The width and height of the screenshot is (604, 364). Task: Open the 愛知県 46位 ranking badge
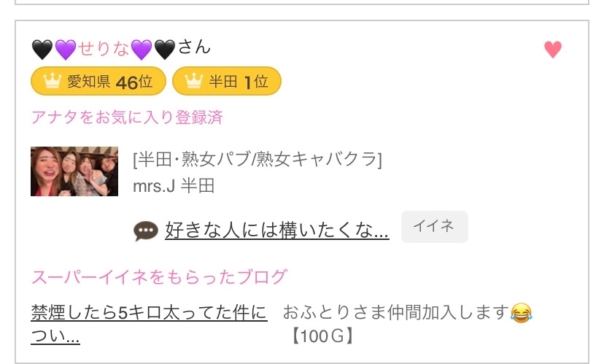pos(98,82)
